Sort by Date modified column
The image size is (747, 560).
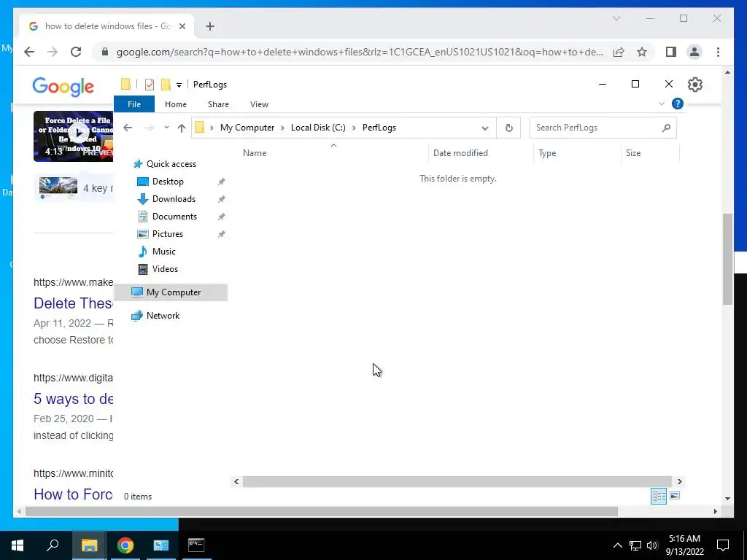pos(460,153)
